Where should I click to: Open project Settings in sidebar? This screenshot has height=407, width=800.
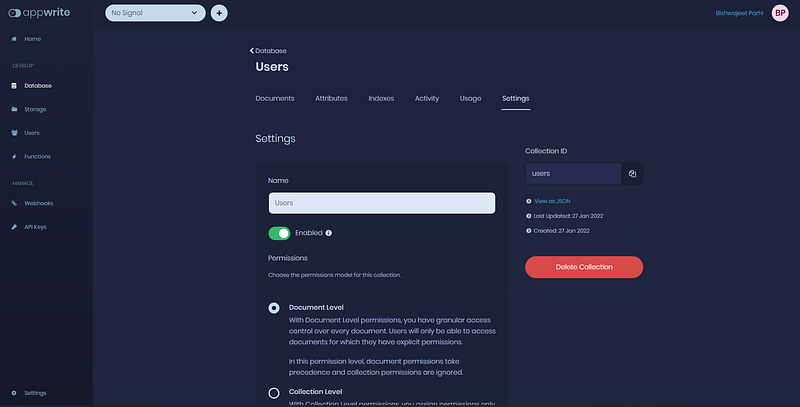[x=35, y=393]
